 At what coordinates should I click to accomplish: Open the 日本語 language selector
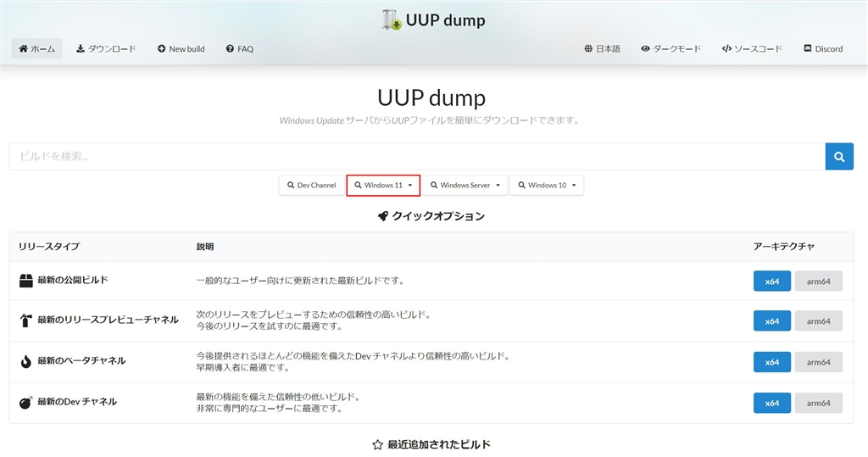click(x=603, y=48)
